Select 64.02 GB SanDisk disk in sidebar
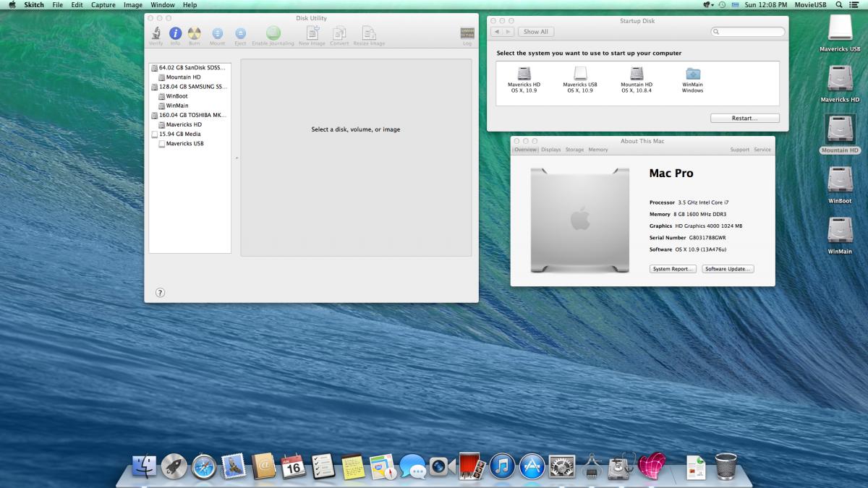Viewport: 868px width, 488px height. coord(190,67)
